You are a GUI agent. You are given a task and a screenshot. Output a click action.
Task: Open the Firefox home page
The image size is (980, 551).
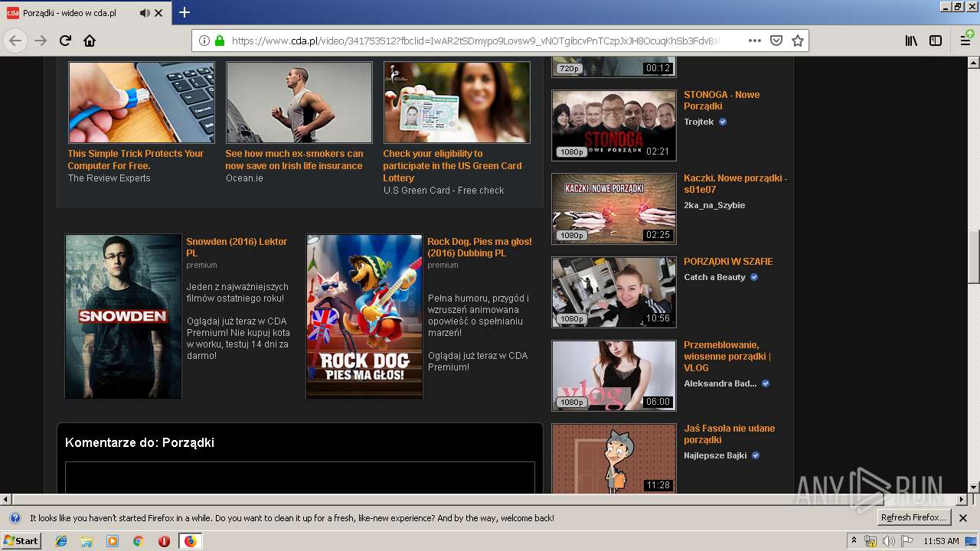point(90,41)
